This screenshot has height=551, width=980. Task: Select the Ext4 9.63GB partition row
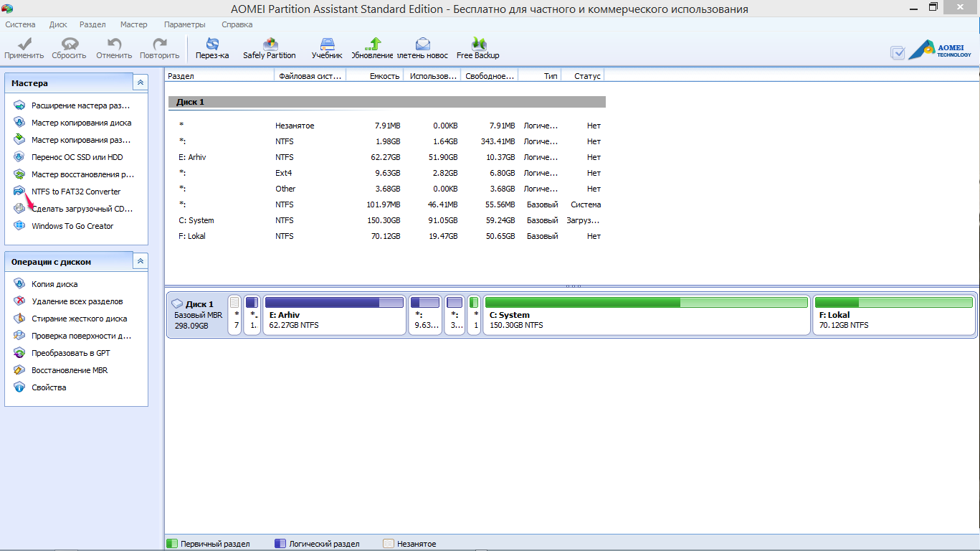click(387, 173)
